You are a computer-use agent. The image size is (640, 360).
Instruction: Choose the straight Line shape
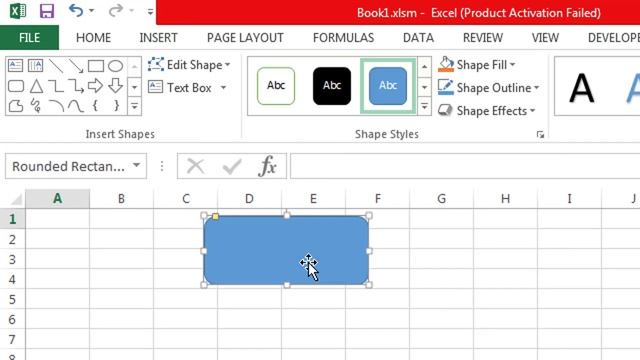56,66
